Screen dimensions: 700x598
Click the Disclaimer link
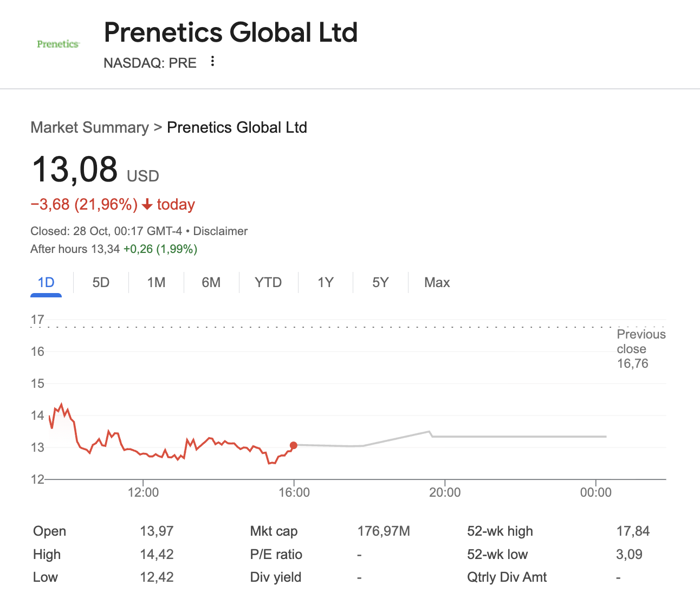point(220,231)
